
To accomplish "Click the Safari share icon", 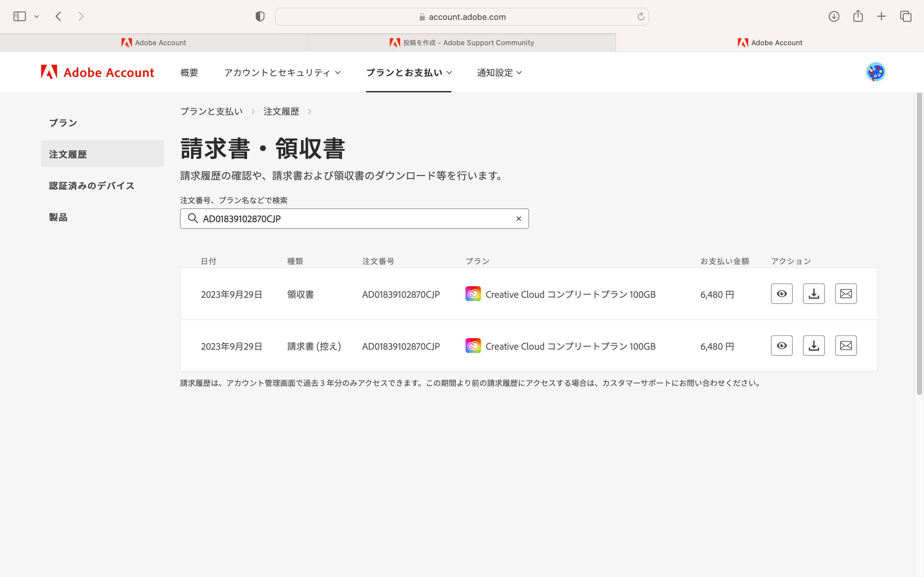I will coord(858,16).
